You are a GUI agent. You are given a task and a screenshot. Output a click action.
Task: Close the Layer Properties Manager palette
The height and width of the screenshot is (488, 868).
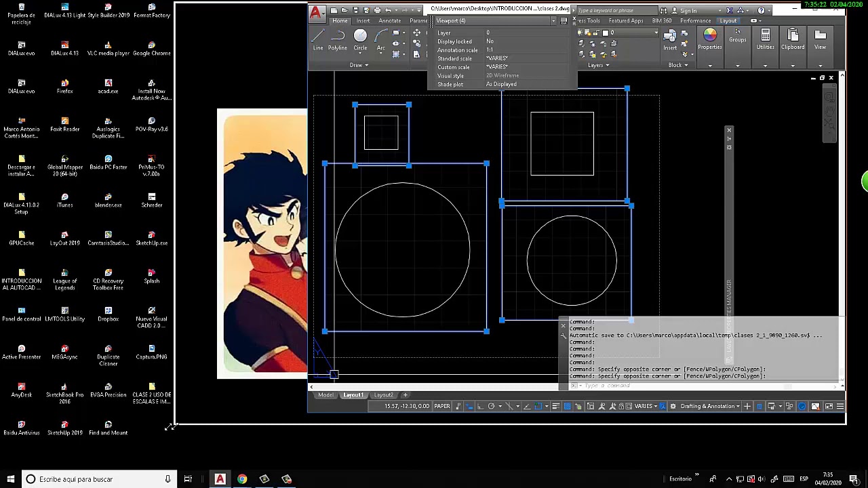pyautogui.click(x=729, y=130)
